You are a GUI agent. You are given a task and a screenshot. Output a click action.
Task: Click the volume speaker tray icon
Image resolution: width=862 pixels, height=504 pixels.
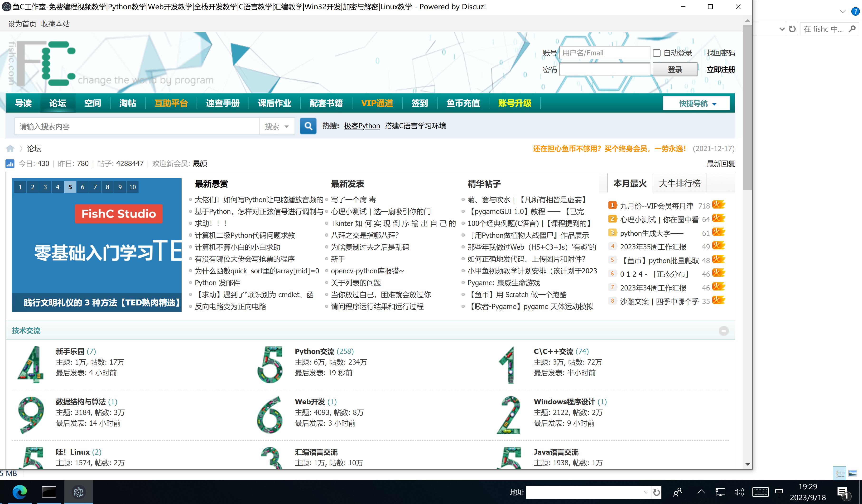pos(739,492)
